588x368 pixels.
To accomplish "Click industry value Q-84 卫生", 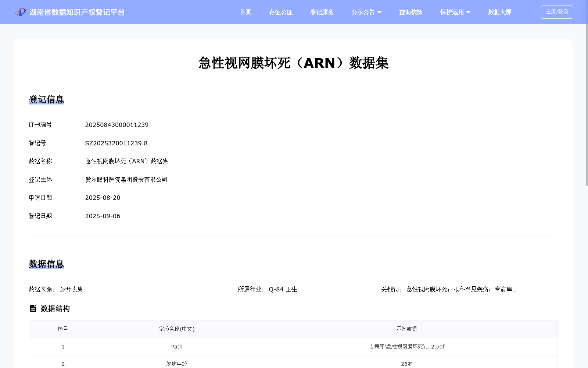I will click(x=283, y=289).
